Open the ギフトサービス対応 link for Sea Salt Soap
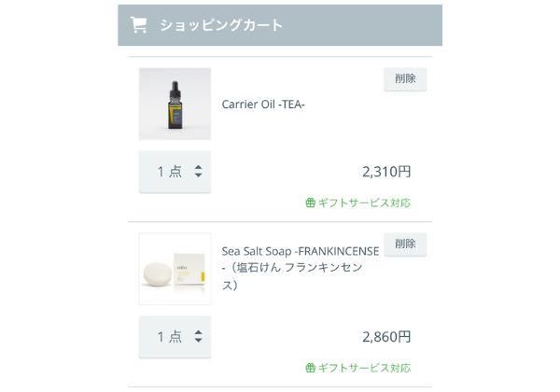The width and height of the screenshot is (560, 392). tap(364, 368)
